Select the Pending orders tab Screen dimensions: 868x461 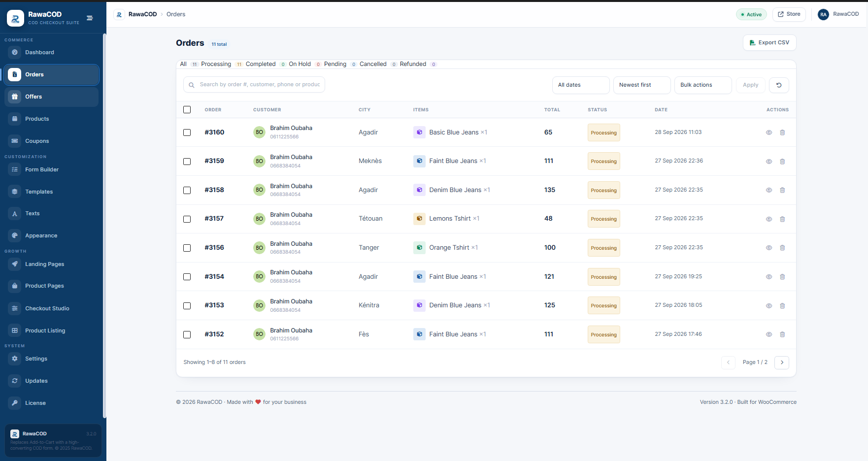(340, 64)
